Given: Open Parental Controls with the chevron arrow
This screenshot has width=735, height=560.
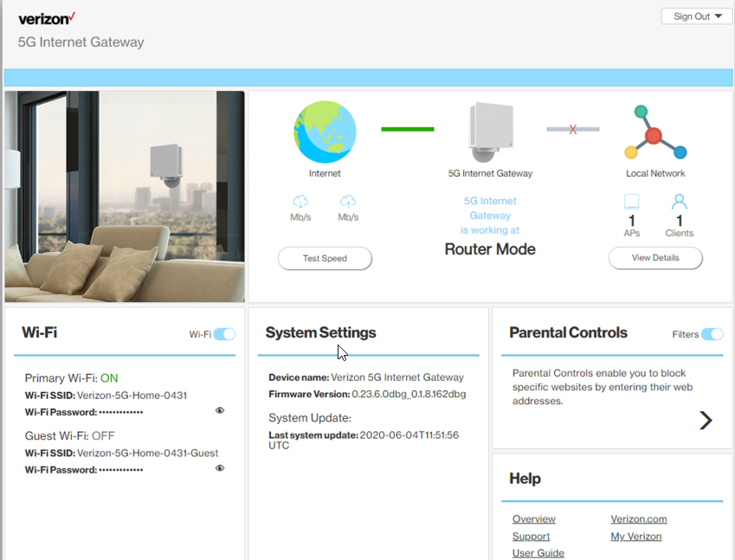Looking at the screenshot, I should coord(706,420).
